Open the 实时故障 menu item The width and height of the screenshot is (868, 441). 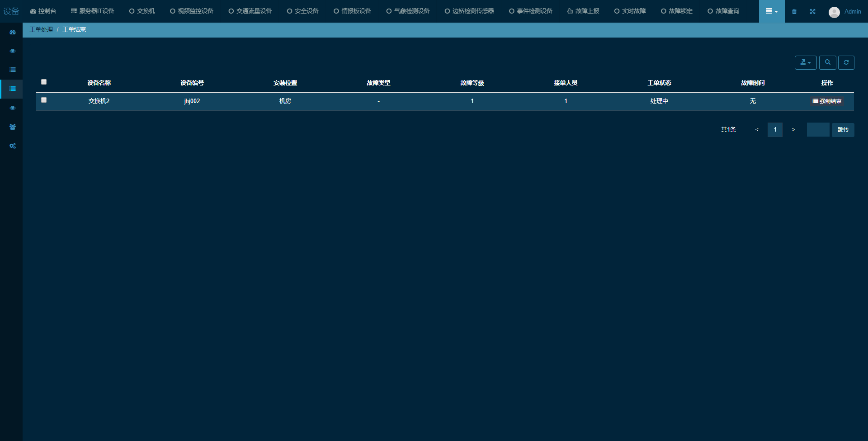pyautogui.click(x=630, y=11)
